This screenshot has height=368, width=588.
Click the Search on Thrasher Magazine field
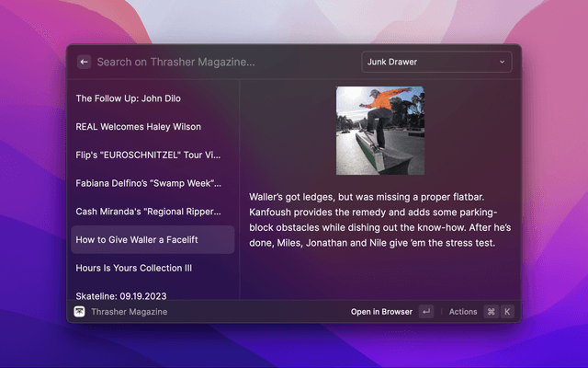click(x=220, y=62)
